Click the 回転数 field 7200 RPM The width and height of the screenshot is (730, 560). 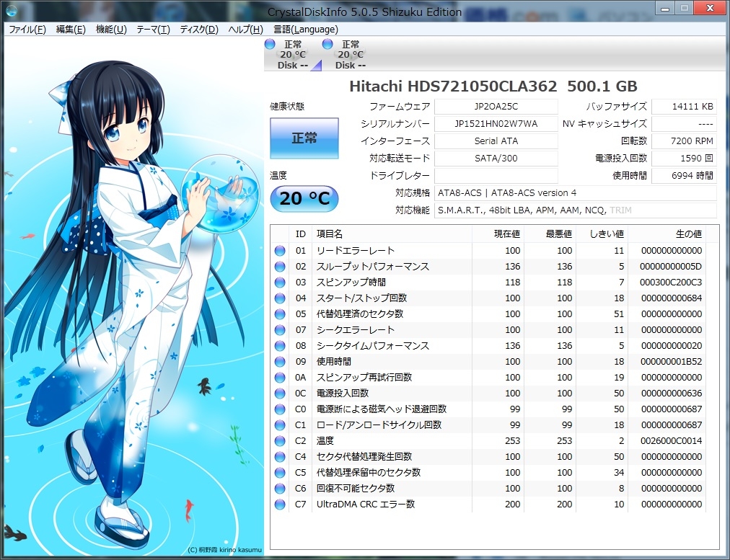pyautogui.click(x=684, y=141)
